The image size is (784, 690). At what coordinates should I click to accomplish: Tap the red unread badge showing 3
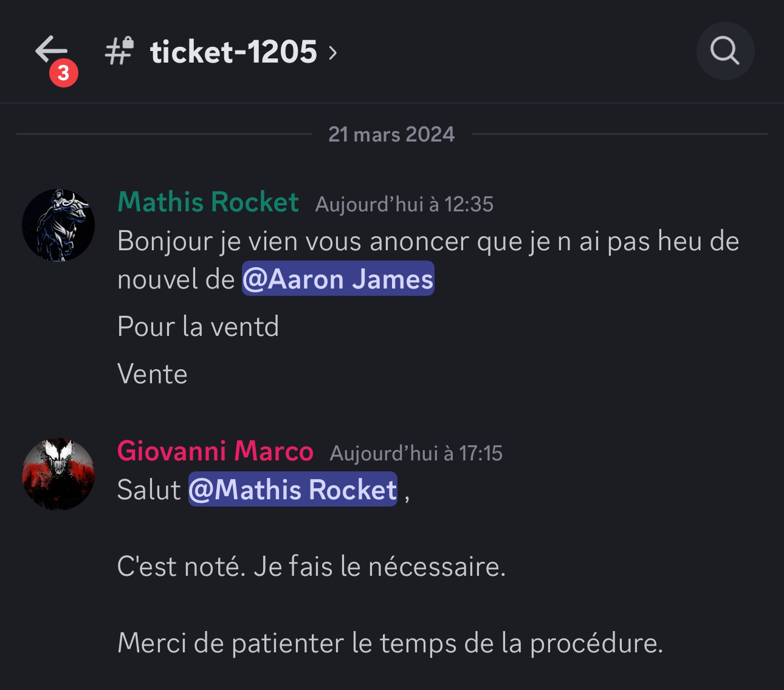click(x=64, y=73)
